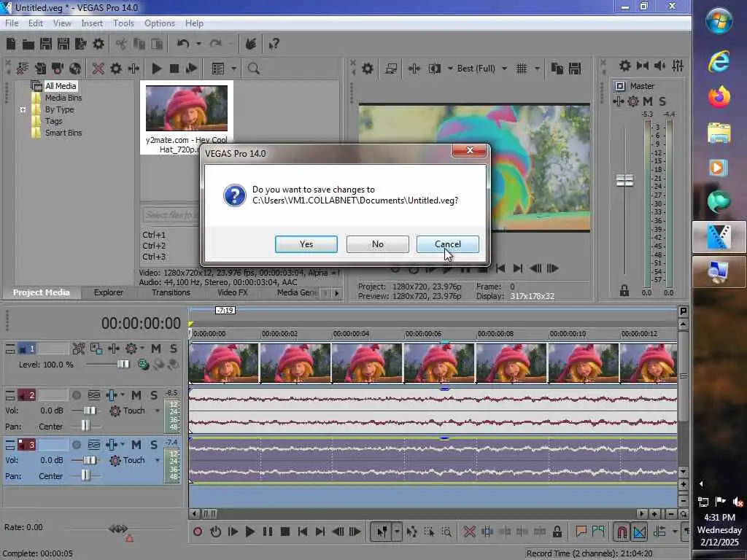Click track 3 Vol slider handle
The height and width of the screenshot is (560, 747).
point(90,460)
